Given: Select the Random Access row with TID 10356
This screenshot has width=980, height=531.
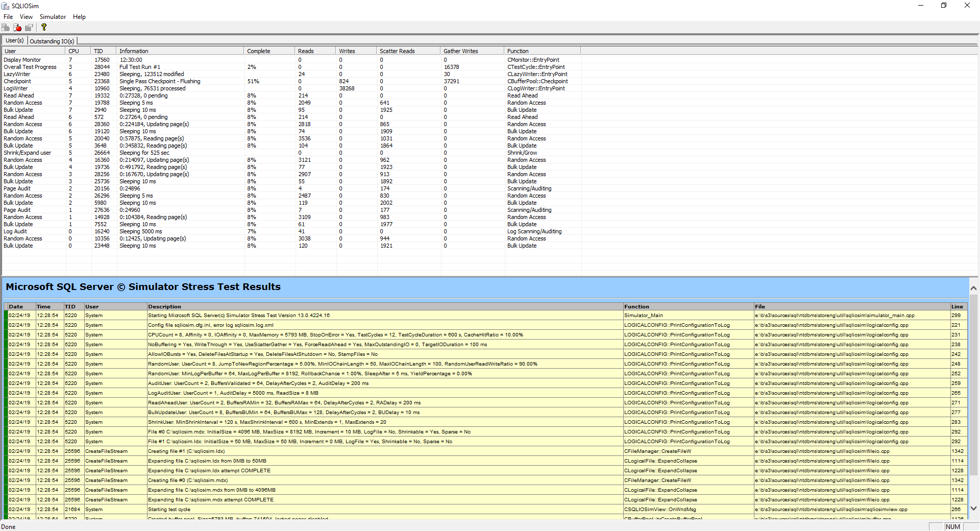Looking at the screenshot, I should click(291, 238).
